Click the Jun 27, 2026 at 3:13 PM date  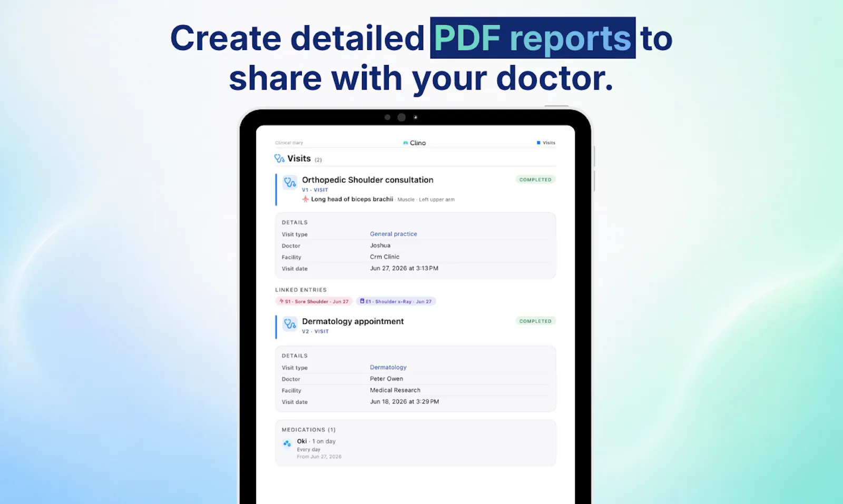pos(404,268)
